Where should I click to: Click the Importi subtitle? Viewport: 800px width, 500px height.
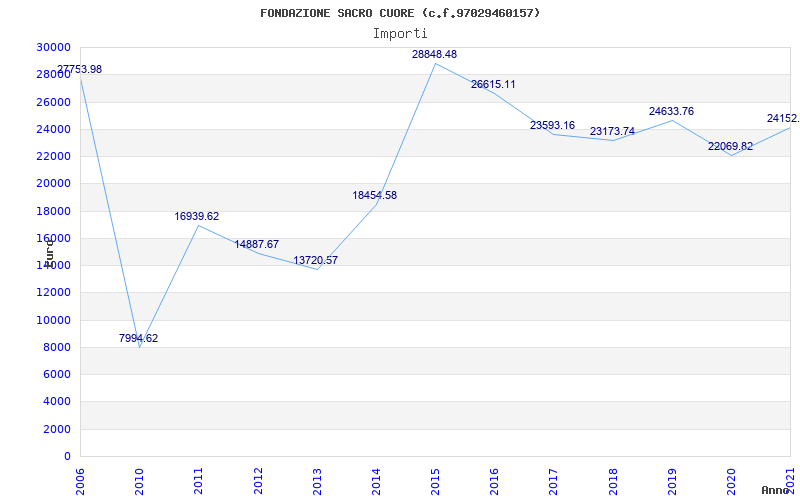400,34
